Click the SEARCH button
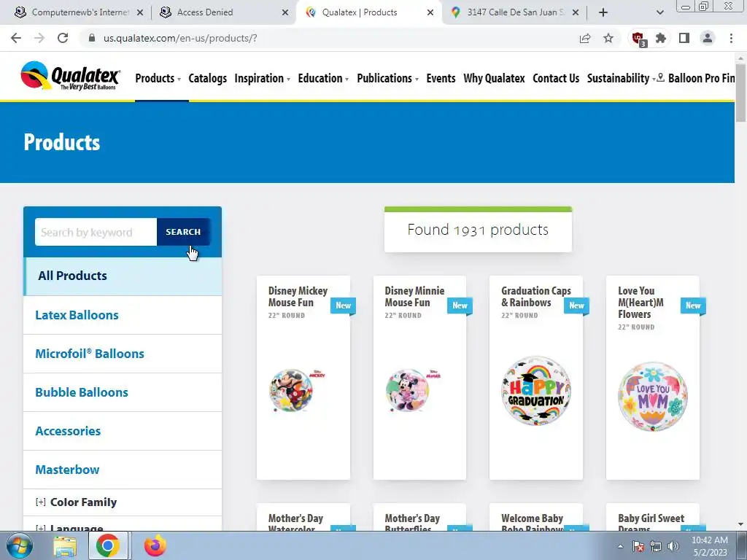This screenshot has width=747, height=560. tap(183, 232)
